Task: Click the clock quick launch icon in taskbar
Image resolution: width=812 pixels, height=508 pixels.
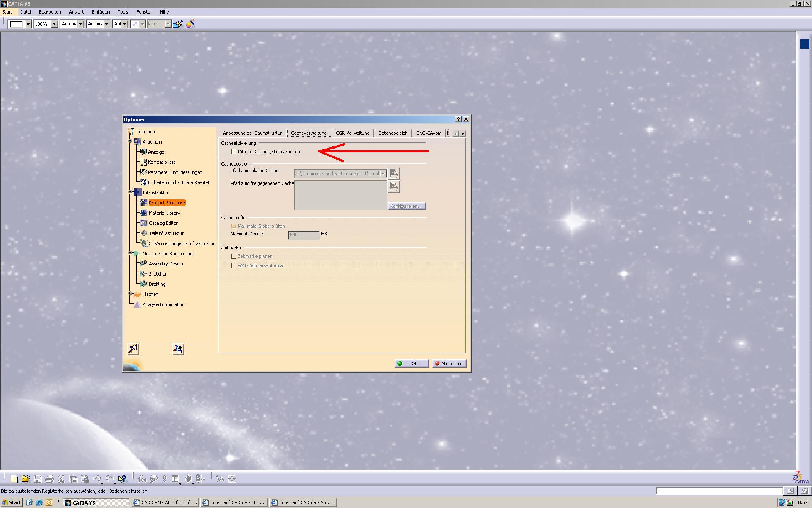Action: coord(49,502)
